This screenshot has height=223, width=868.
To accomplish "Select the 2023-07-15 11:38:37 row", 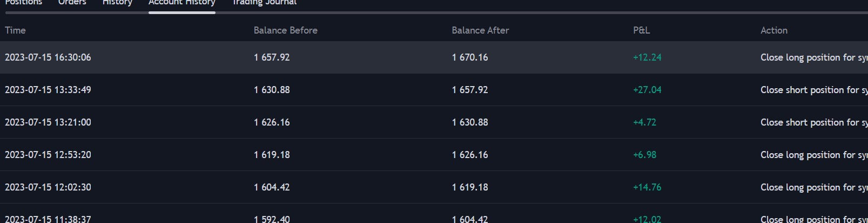I will pyautogui.click(x=48, y=219).
